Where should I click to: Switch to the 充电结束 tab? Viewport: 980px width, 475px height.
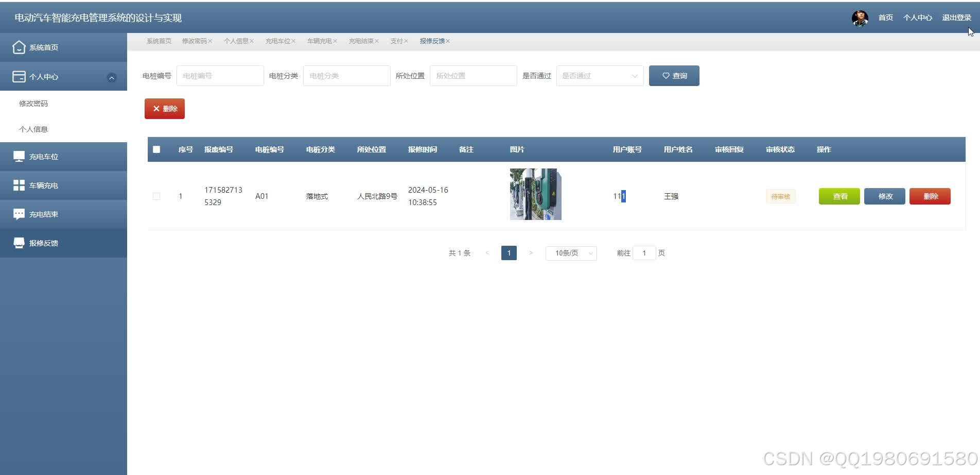click(361, 41)
